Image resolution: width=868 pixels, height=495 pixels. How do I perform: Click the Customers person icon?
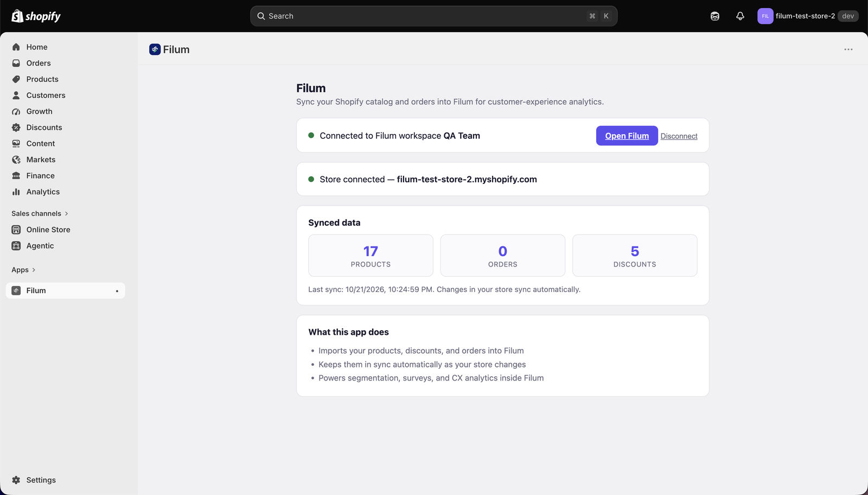point(16,95)
